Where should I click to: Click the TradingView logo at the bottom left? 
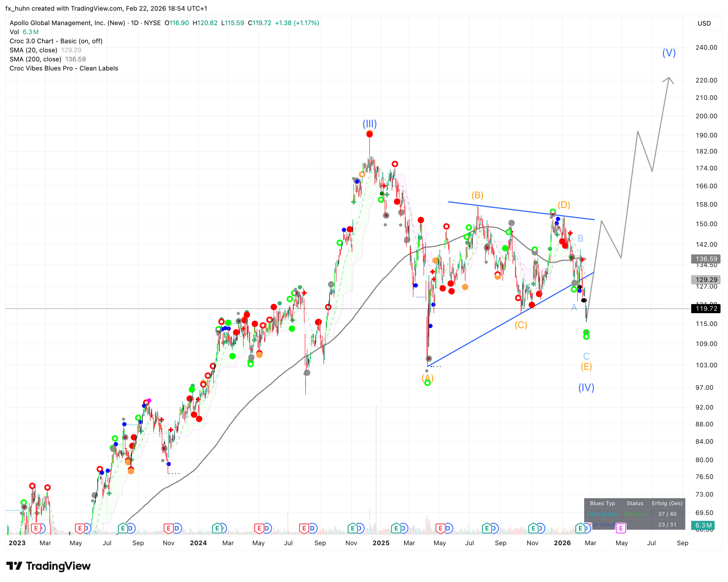(x=48, y=566)
